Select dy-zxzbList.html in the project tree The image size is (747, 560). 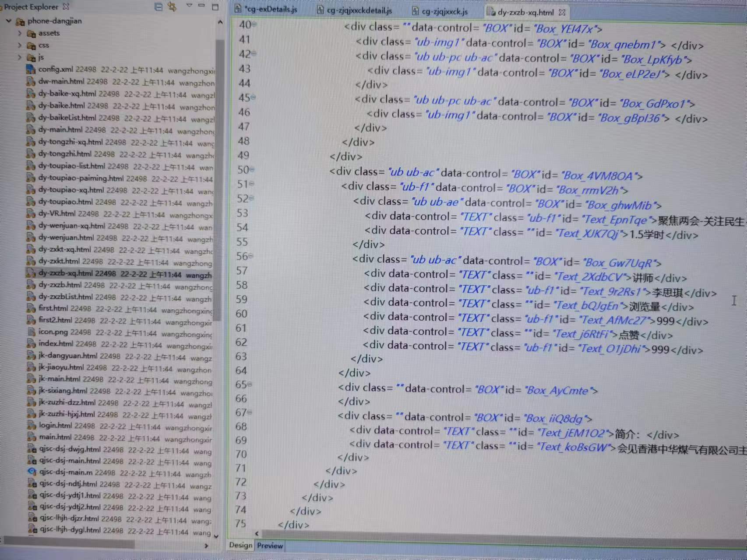pos(118,297)
